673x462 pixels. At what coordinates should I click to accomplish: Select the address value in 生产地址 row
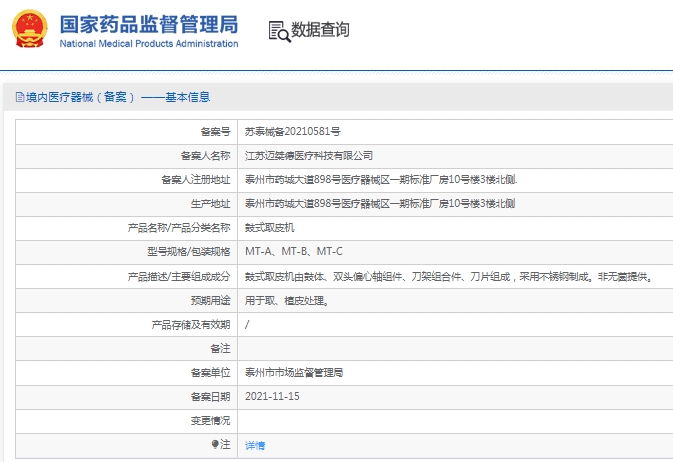tap(380, 204)
